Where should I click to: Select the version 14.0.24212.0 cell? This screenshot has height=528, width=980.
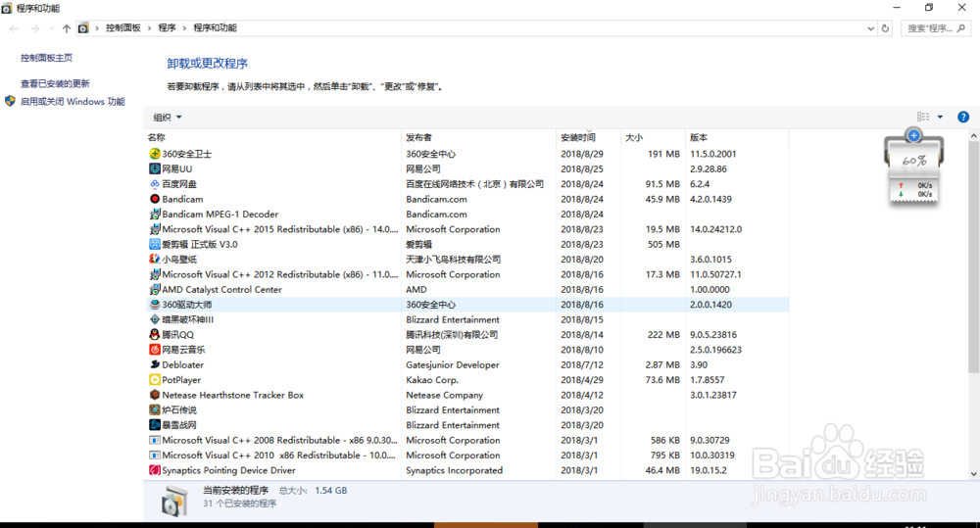tap(715, 229)
